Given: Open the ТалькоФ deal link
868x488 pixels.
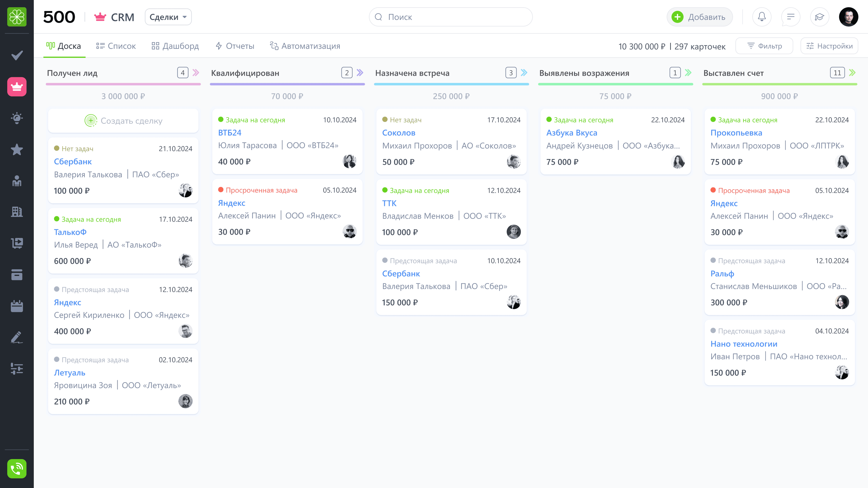Looking at the screenshot, I should pyautogui.click(x=70, y=232).
